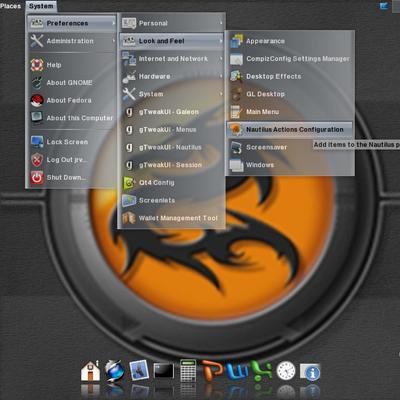The width and height of the screenshot is (400, 400).
Task: Expand the Look and Feel submenu arrow
Action: pyautogui.click(x=221, y=41)
